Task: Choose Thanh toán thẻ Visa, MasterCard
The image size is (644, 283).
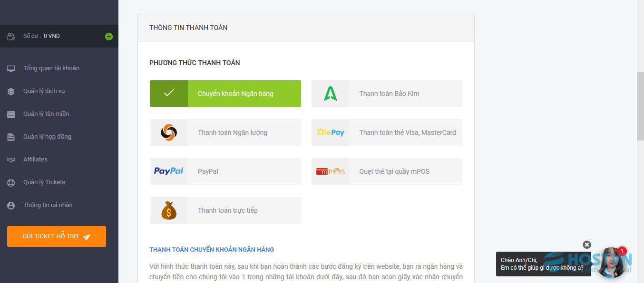Action: [387, 132]
